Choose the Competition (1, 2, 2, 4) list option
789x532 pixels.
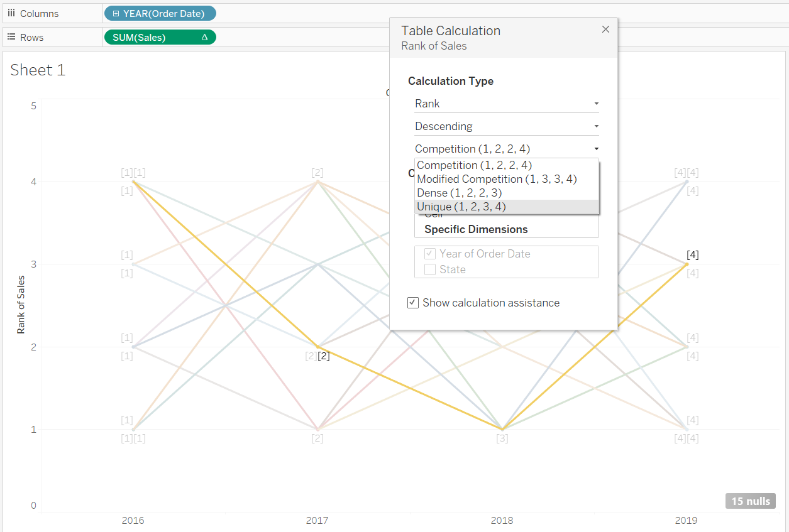click(x=507, y=165)
